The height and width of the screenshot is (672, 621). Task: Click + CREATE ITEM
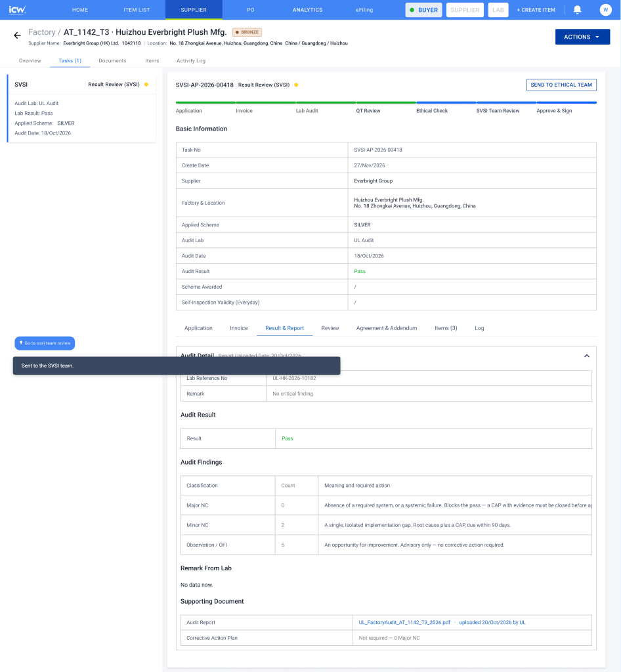(x=536, y=10)
